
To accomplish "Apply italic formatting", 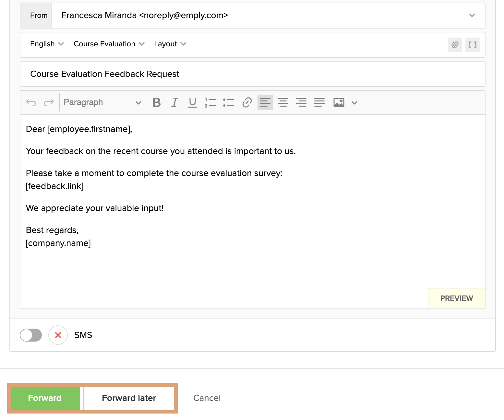I will pyautogui.click(x=174, y=103).
